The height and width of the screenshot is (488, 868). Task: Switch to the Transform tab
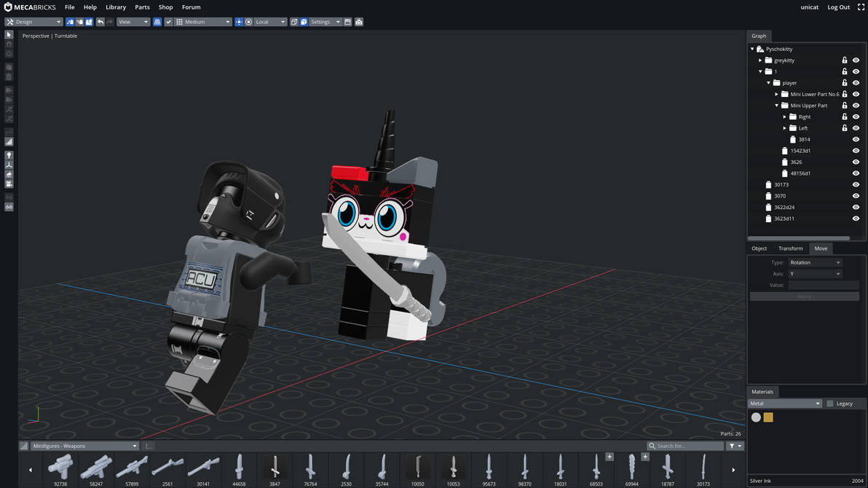pos(791,248)
